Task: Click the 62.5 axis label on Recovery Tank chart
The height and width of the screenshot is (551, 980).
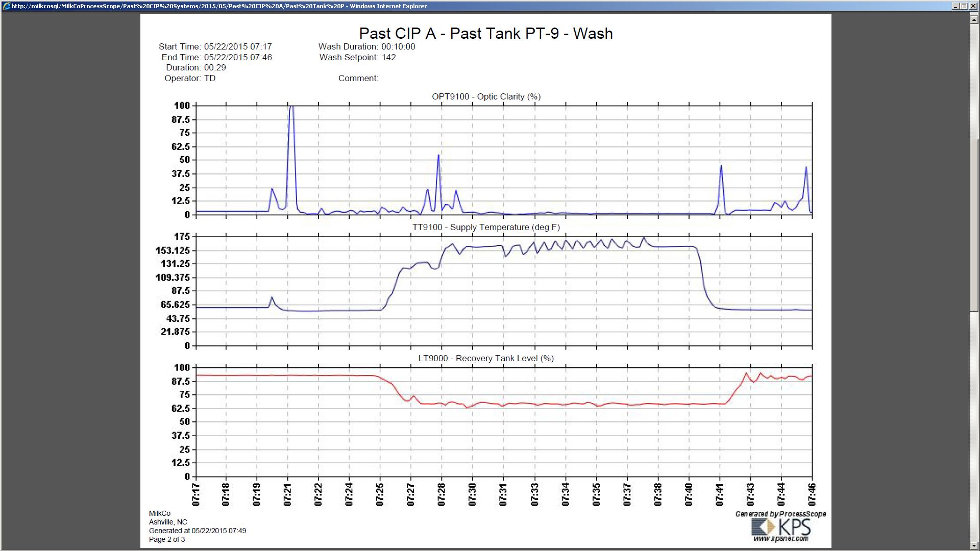Action: 181,408
